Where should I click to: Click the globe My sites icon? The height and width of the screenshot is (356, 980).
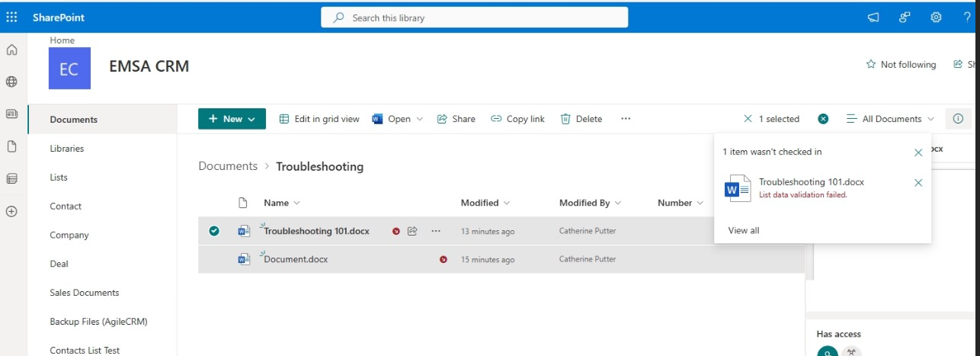11,82
